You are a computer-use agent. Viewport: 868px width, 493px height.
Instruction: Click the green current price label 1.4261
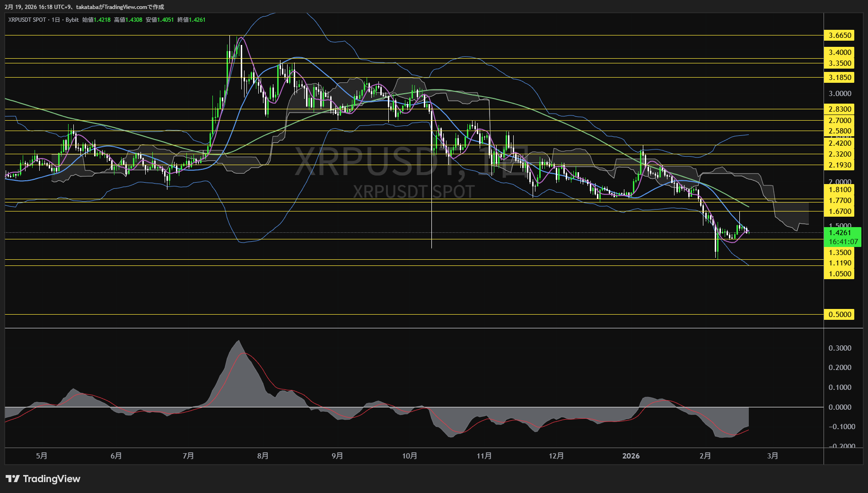point(842,233)
